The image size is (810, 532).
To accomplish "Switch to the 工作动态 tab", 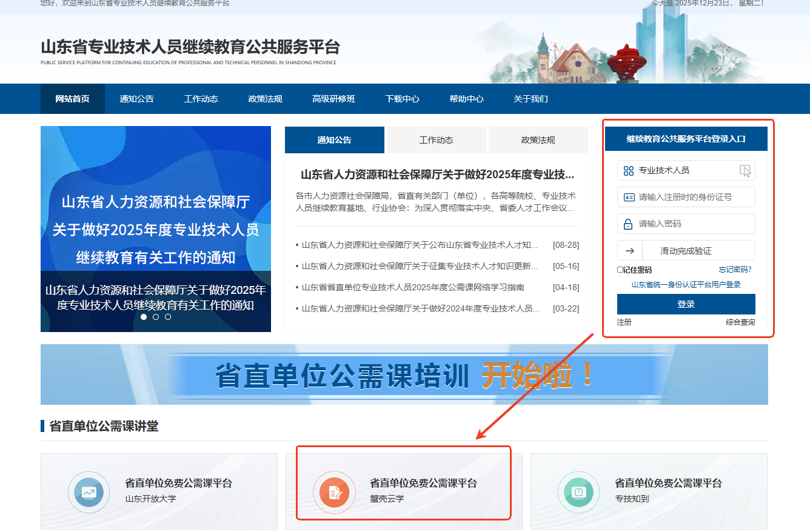I will 436,140.
